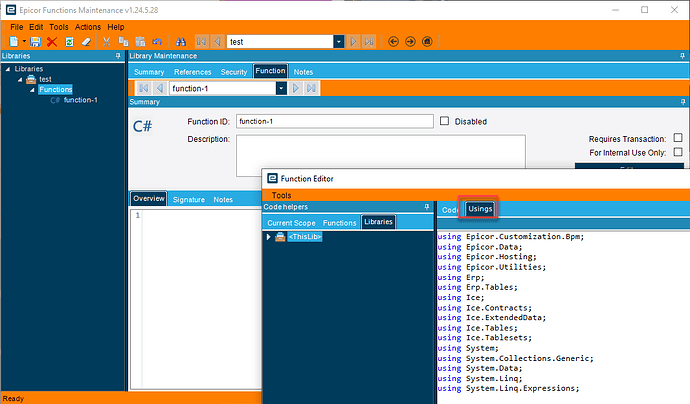The width and height of the screenshot is (690, 404).
Task: Go to the first library record in the main toolbar
Action: tap(201, 42)
